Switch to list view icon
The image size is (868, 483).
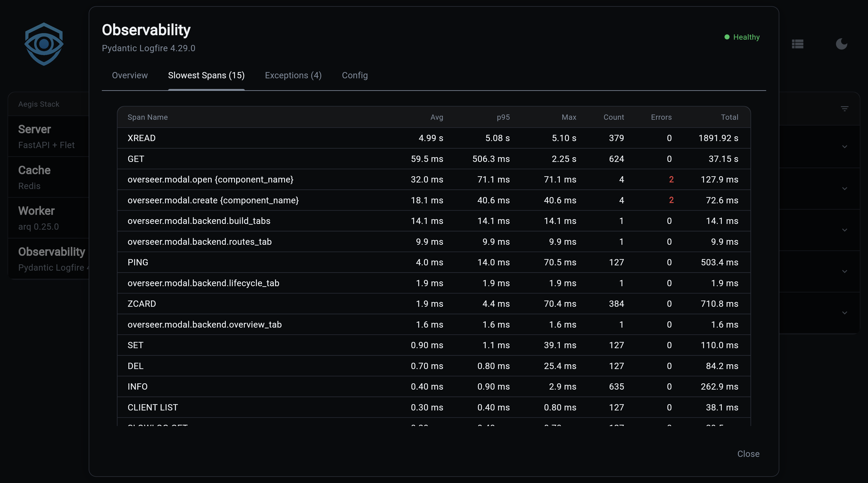797,44
